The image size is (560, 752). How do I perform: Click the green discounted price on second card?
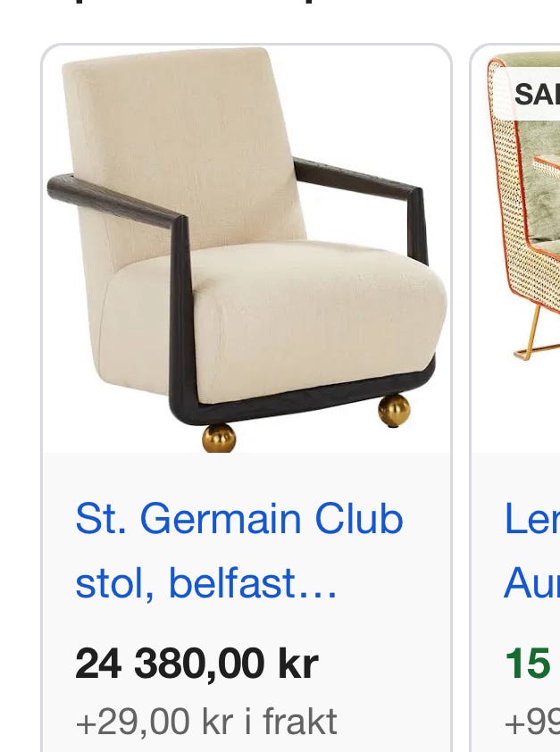(527, 664)
